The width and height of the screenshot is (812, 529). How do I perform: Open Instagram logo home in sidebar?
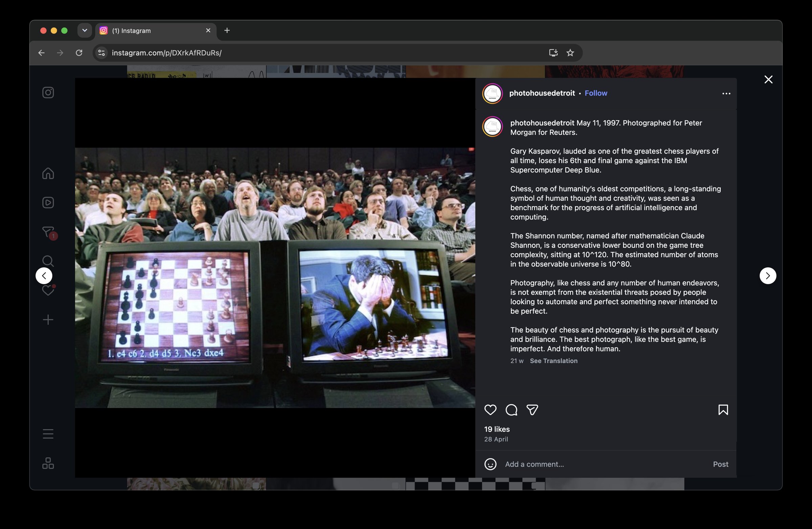(48, 93)
